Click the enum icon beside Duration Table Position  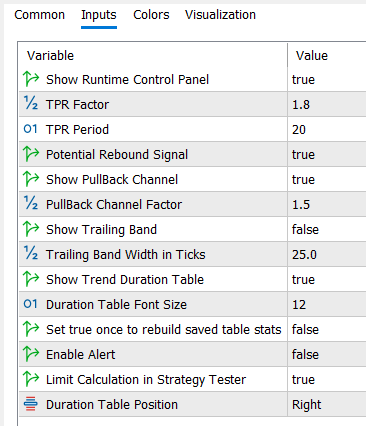click(x=31, y=404)
